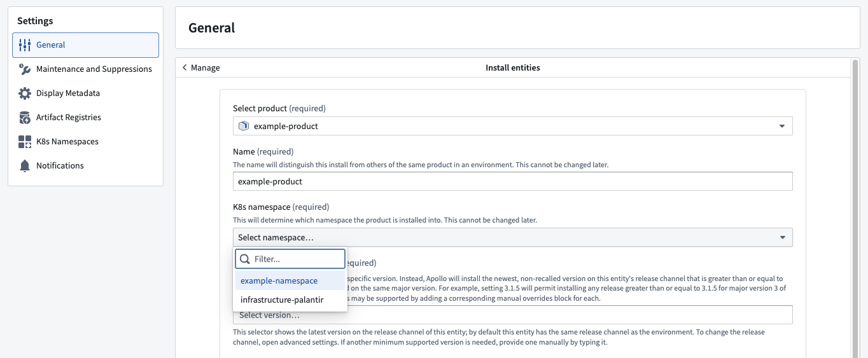The height and width of the screenshot is (358, 868).
Task: Open the Select product dropdown
Action: 513,126
